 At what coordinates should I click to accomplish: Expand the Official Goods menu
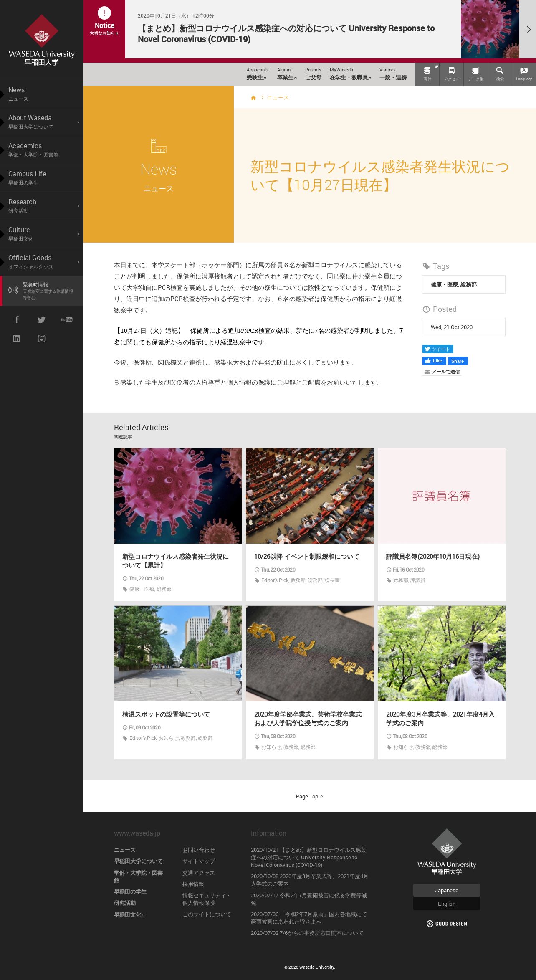click(x=78, y=262)
